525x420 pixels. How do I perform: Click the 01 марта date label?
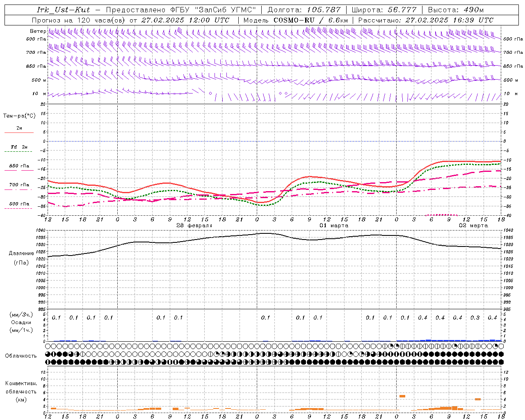334,226
